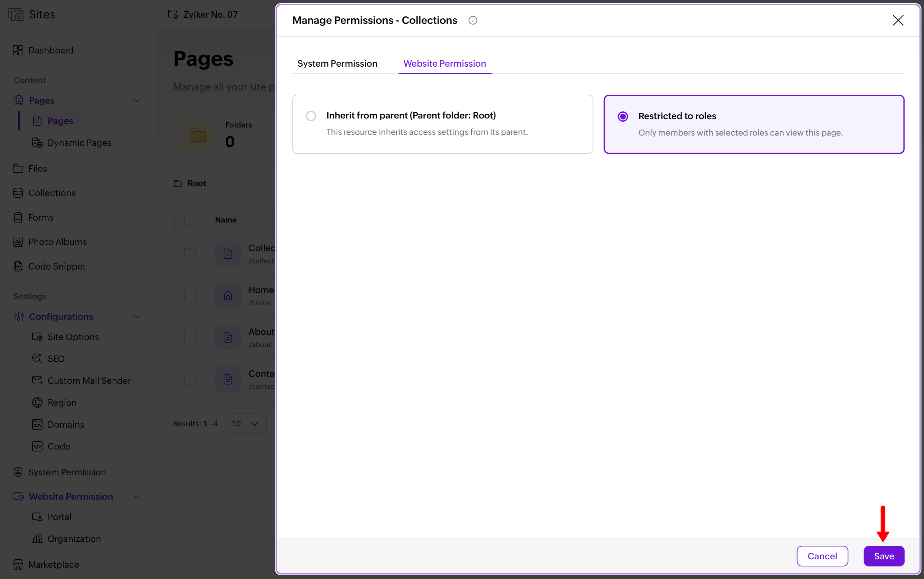Click the Custom Mail Sender envelope icon
Viewport: 924px width, 579px height.
[37, 380]
